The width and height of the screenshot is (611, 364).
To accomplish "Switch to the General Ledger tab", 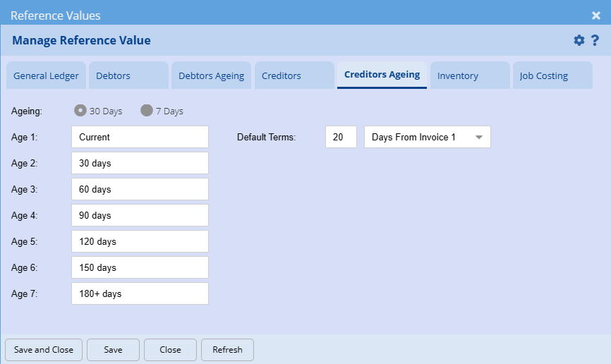I will (x=46, y=75).
